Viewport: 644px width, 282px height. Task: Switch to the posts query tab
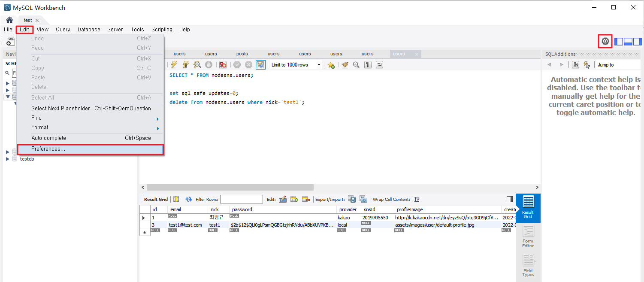click(242, 54)
